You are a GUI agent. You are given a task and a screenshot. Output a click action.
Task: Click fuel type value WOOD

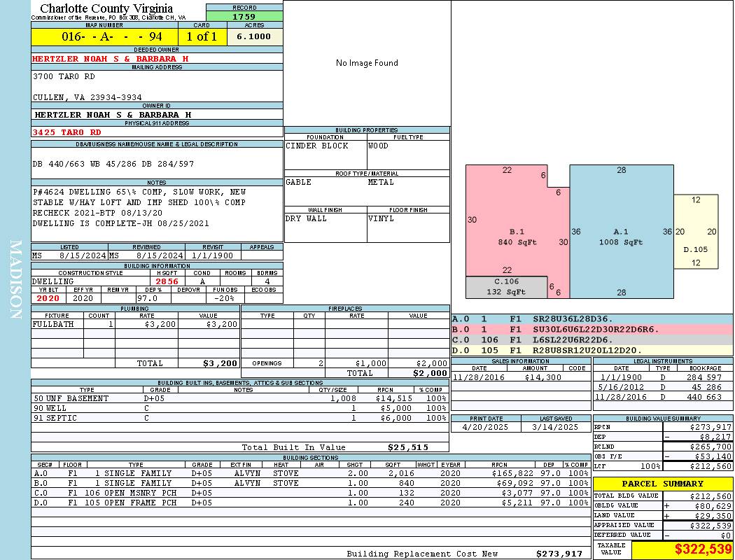coord(378,146)
